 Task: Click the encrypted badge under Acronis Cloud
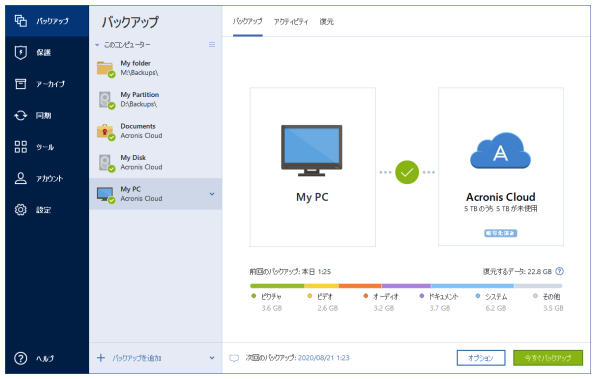(x=501, y=233)
